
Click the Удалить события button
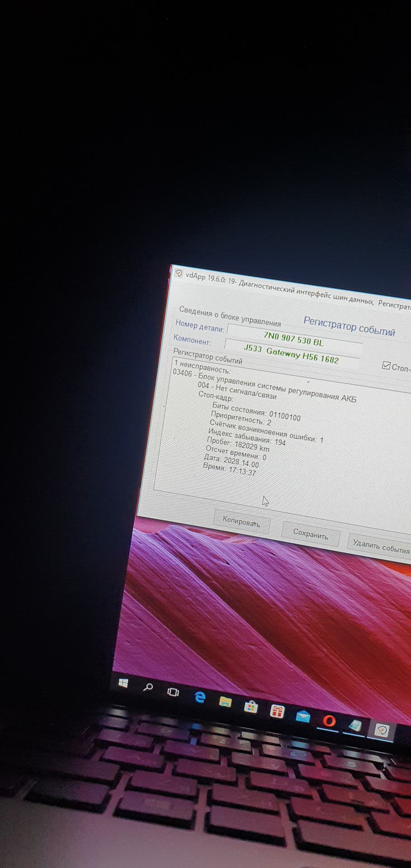tap(381, 547)
